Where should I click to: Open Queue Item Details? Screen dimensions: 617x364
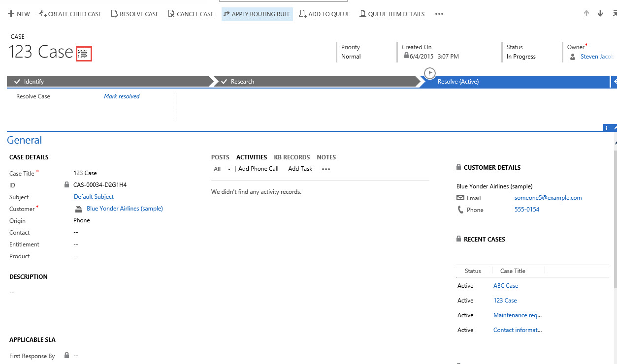tap(392, 14)
